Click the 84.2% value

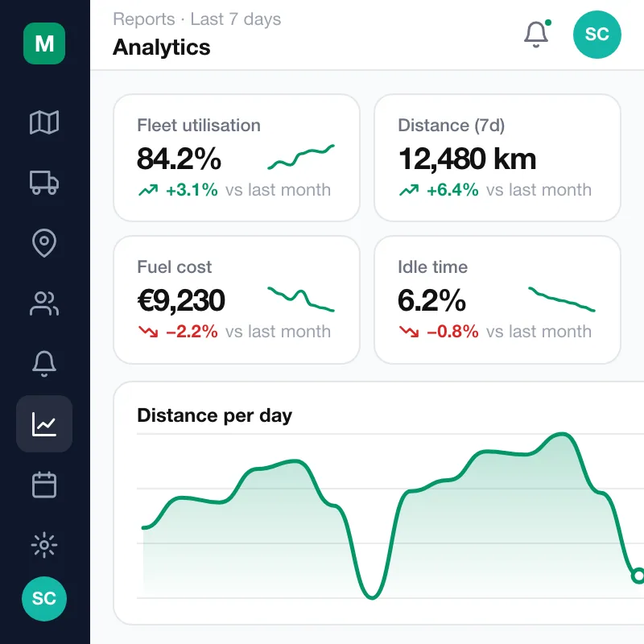[x=179, y=159]
